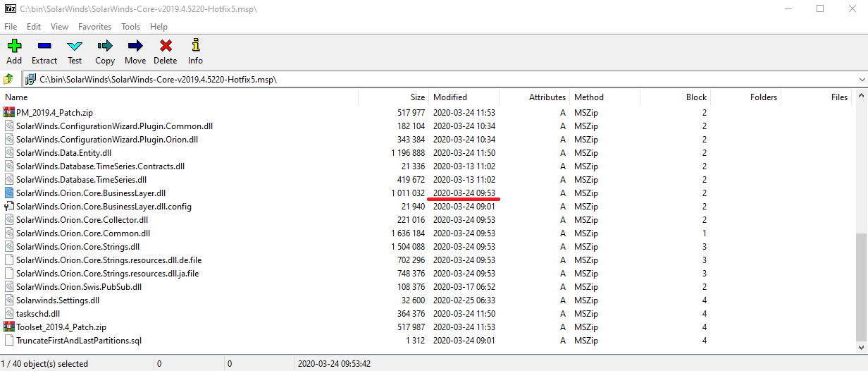Click the Delete toolbar icon

[x=166, y=46]
